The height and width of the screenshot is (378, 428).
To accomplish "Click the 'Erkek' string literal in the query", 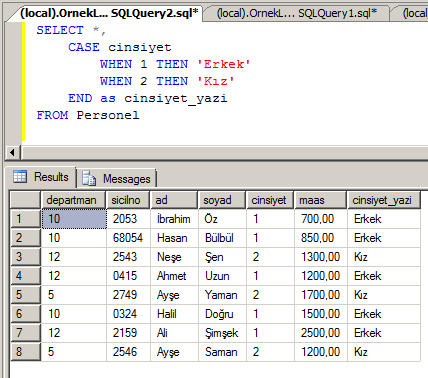I will point(224,64).
